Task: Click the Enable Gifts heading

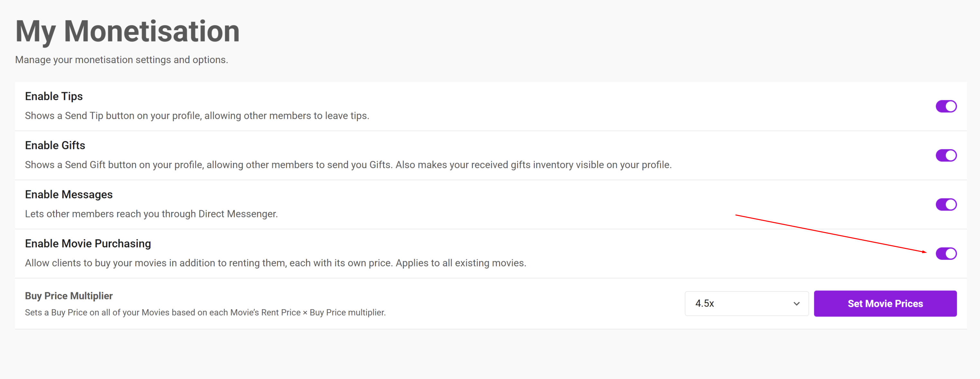Action: pyautogui.click(x=55, y=145)
